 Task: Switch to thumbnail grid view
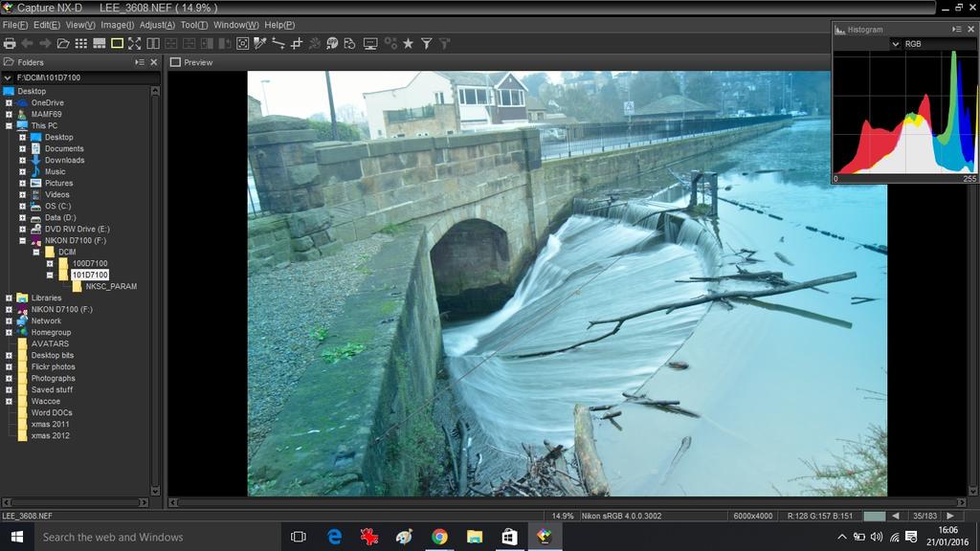[x=81, y=43]
